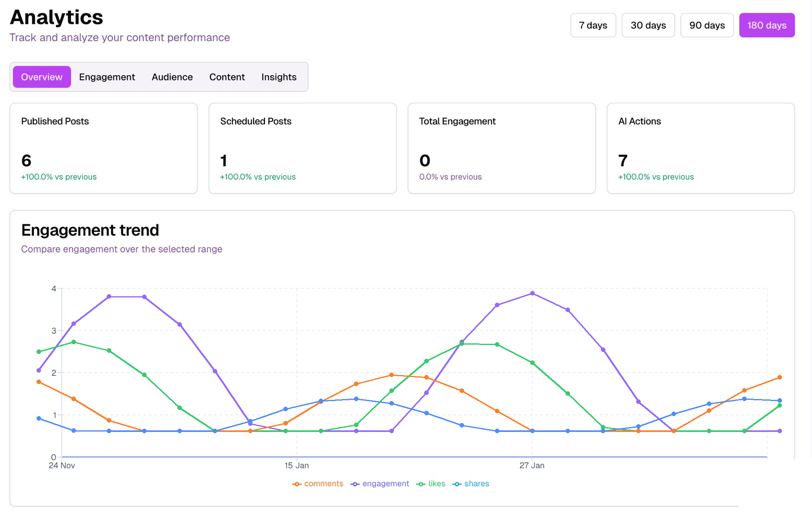The image size is (812, 512).
Task: Toggle the likes series in chart legend
Action: coord(431,484)
